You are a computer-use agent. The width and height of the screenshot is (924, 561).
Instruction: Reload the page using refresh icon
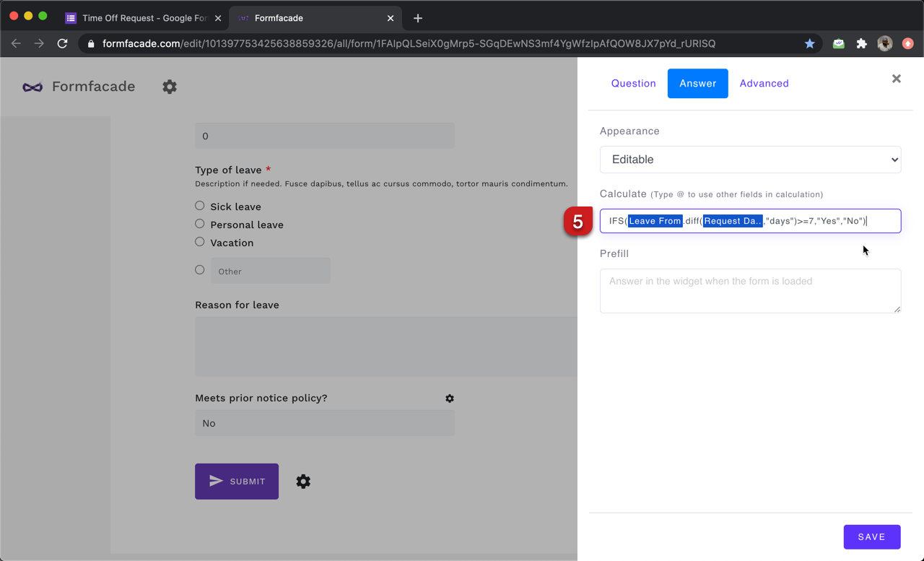pos(62,43)
